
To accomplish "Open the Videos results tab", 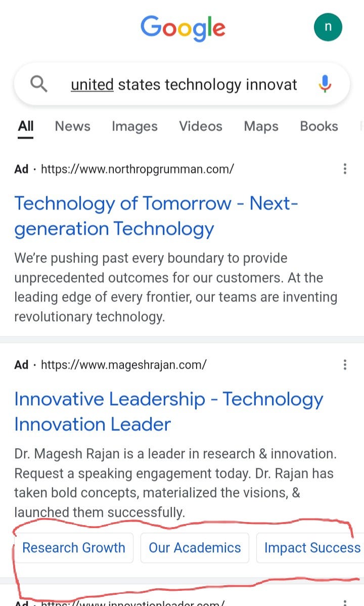I will pos(201,126).
